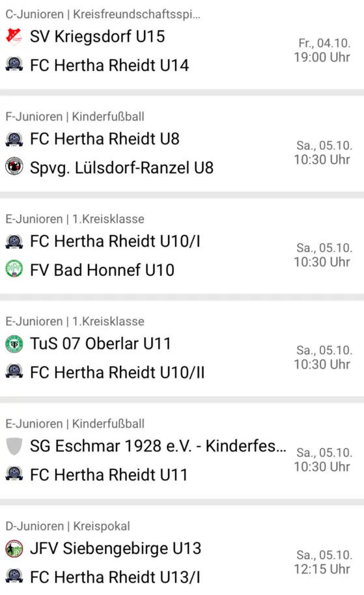Open team SV Kriegsdorf U15
The width and height of the screenshot is (364, 595).
(x=97, y=36)
